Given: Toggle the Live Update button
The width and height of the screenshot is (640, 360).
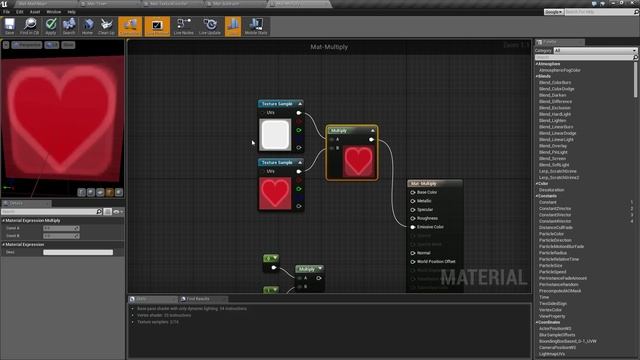Looking at the screenshot, I should pos(210,26).
